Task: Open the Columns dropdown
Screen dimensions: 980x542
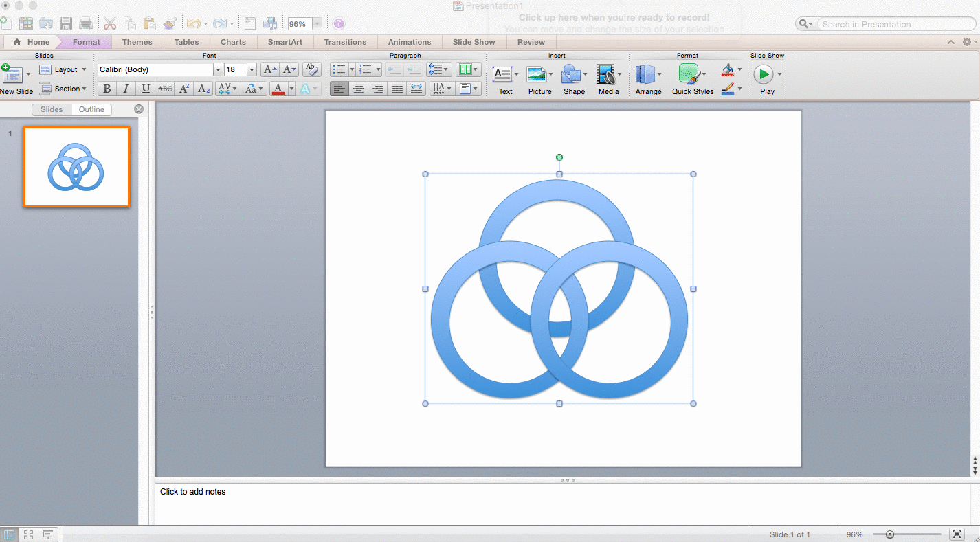Action: (x=468, y=69)
